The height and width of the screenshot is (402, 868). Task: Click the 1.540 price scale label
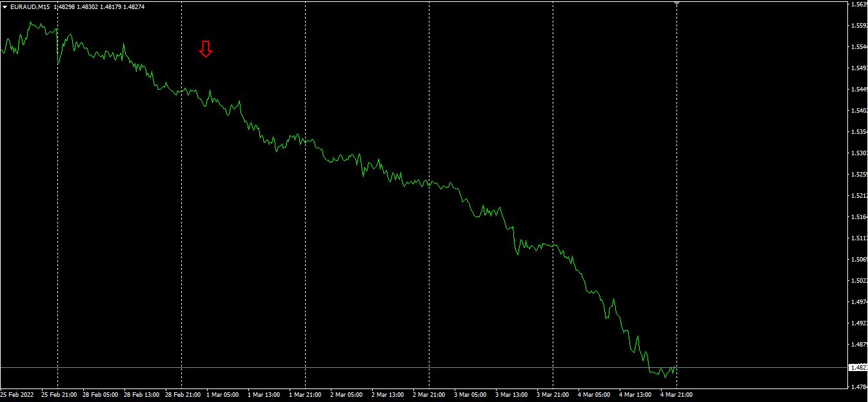click(859, 111)
